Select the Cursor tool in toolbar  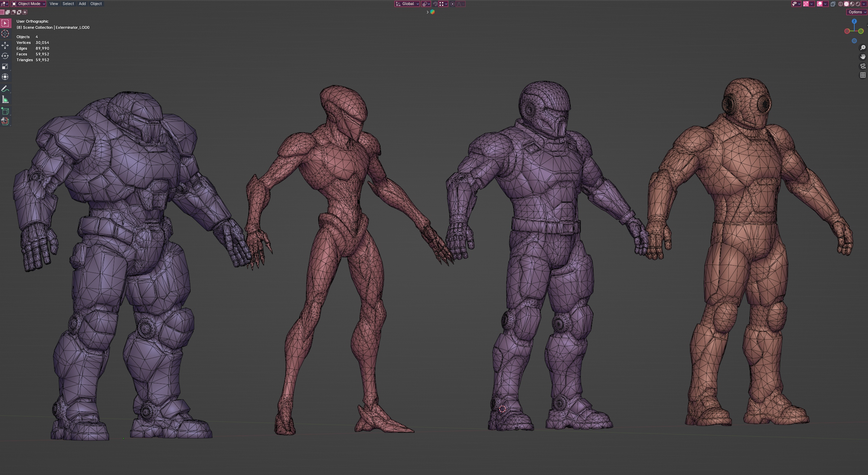(5, 34)
